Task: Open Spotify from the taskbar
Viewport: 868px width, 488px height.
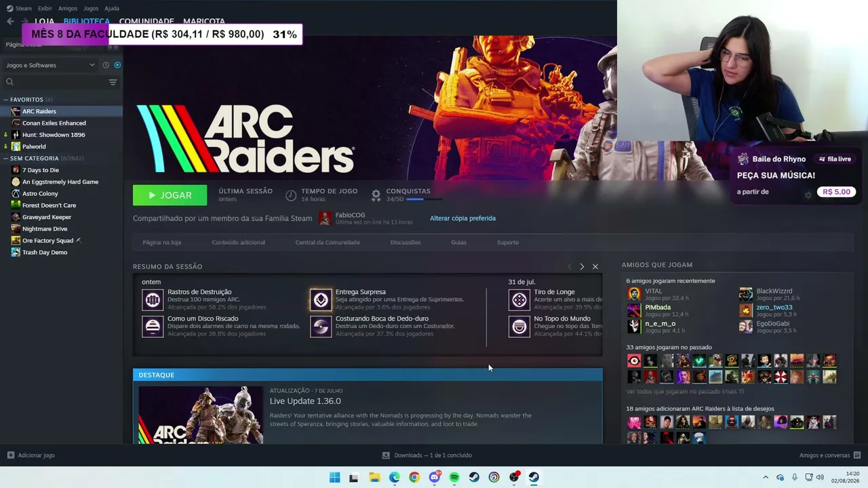Action: pos(454,477)
